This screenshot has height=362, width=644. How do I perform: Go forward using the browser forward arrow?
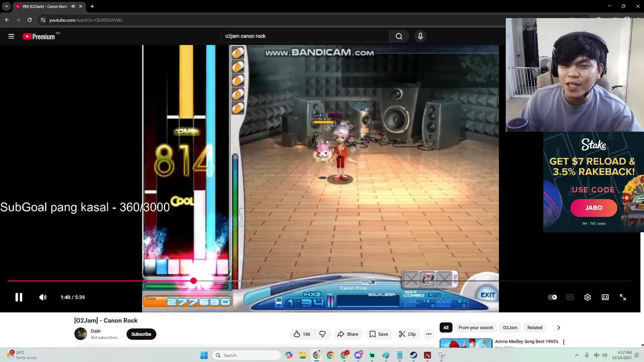pyautogui.click(x=18, y=20)
